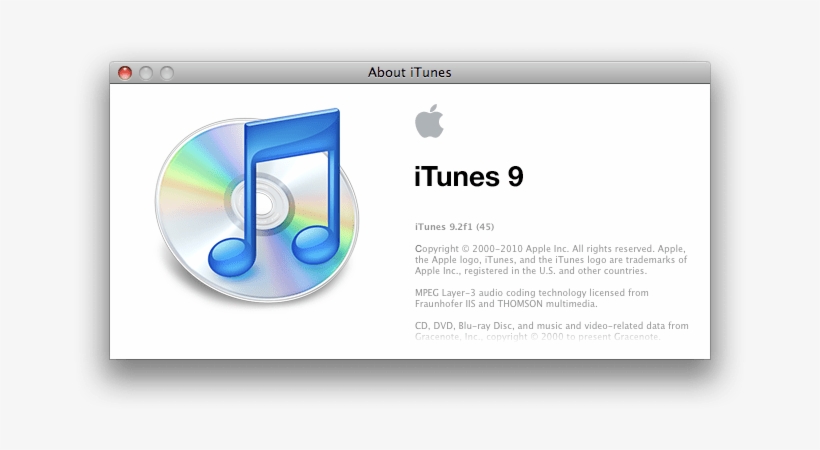Select the version text iTunes 9.2f1 (45)
This screenshot has height=450, width=820.
pyautogui.click(x=454, y=227)
